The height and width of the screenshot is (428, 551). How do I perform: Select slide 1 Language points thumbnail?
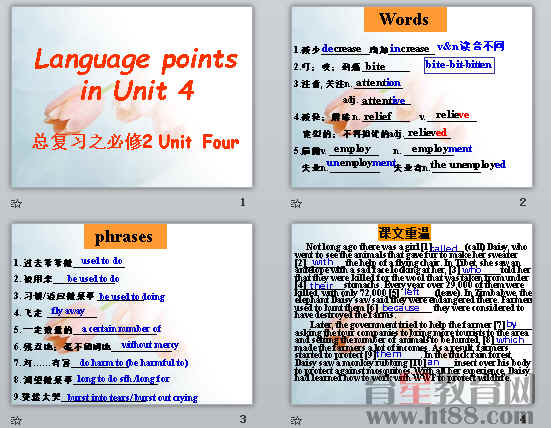(x=132, y=97)
